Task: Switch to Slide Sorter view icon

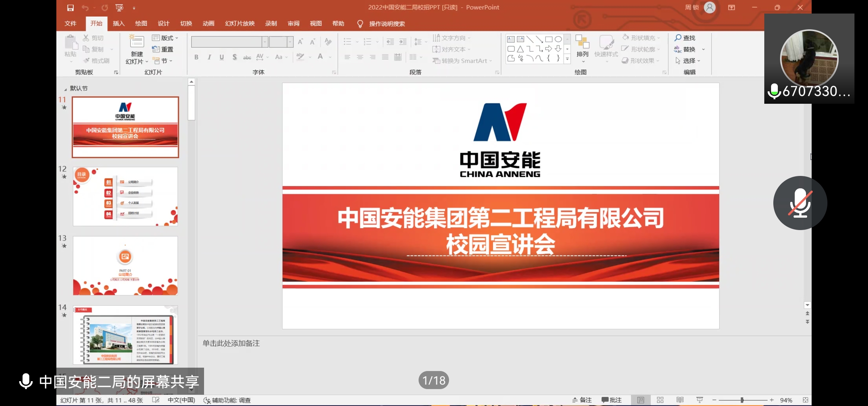Action: pyautogui.click(x=660, y=400)
